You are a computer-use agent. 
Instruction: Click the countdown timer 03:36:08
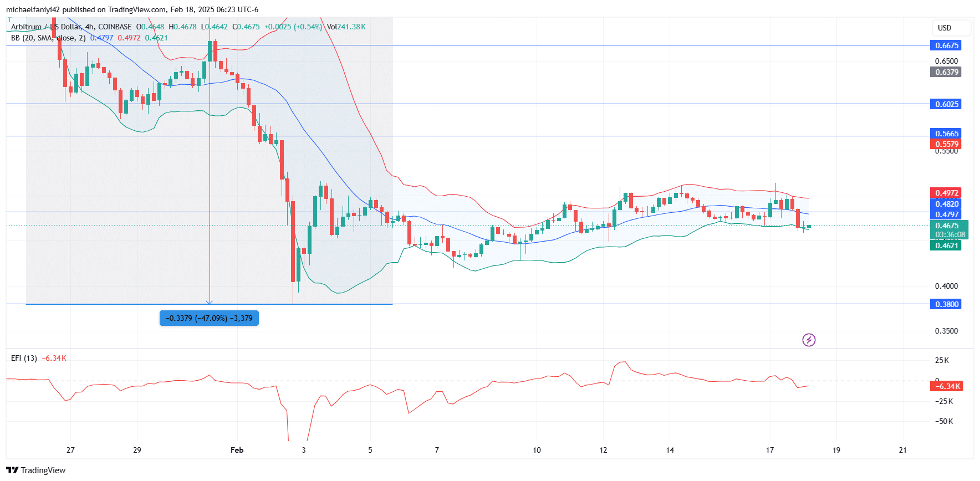click(950, 234)
